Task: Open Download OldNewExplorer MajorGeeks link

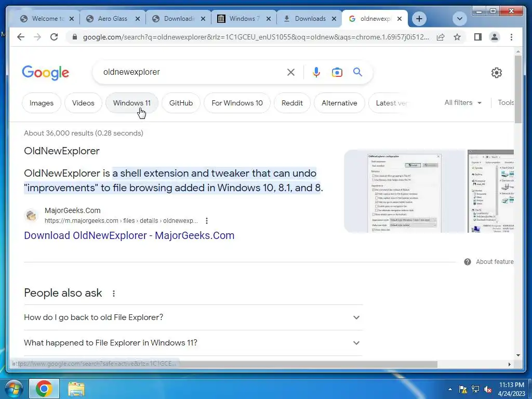Action: pyautogui.click(x=129, y=235)
